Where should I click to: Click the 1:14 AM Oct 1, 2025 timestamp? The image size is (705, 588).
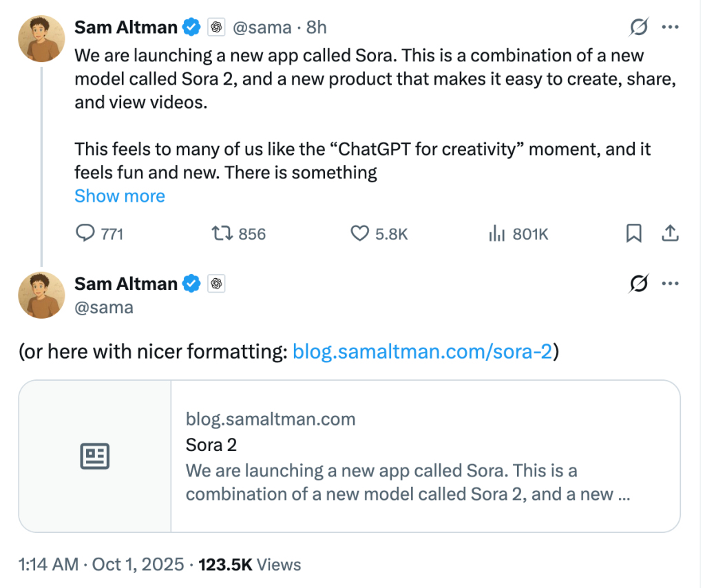[102, 565]
